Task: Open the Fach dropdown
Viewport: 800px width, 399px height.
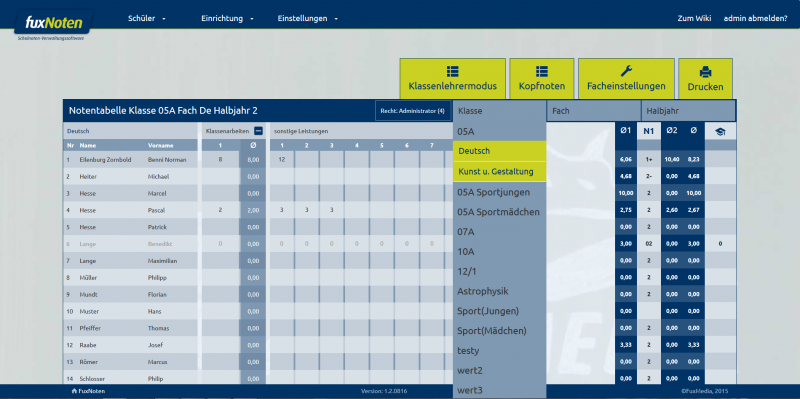Action: pyautogui.click(x=593, y=111)
